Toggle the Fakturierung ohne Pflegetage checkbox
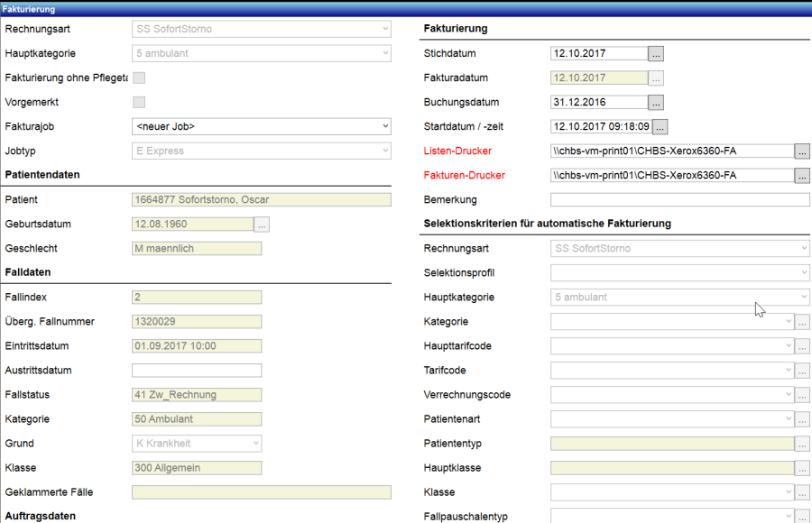This screenshot has height=523, width=812. [139, 78]
